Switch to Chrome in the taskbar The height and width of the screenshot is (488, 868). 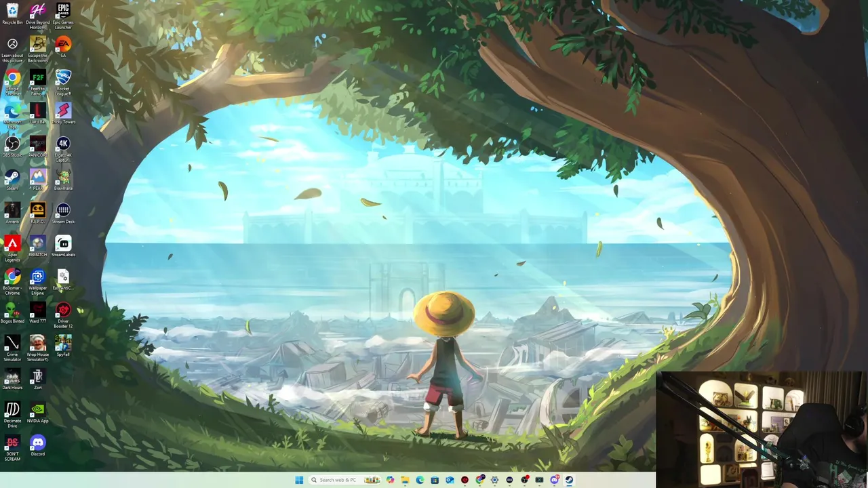pos(480,480)
